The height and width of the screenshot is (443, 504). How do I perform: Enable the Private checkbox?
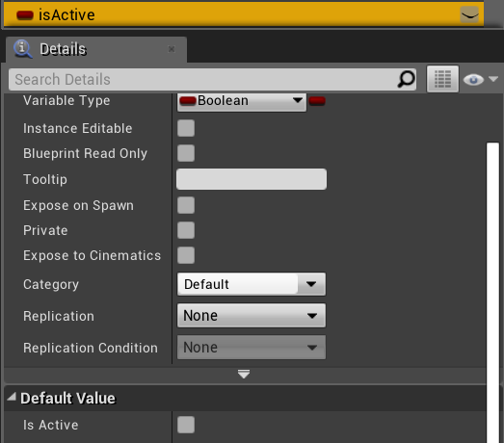(x=186, y=230)
